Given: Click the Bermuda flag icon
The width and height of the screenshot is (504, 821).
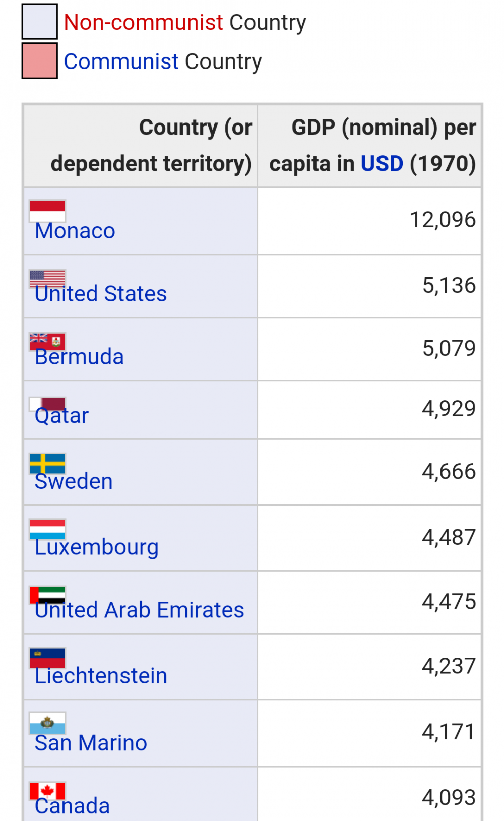Looking at the screenshot, I should [x=47, y=341].
